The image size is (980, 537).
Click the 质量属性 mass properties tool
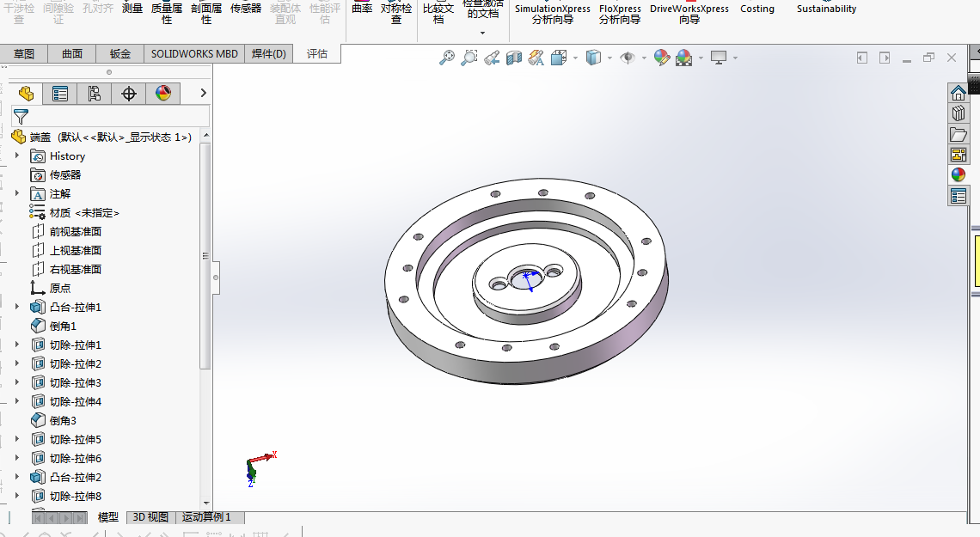point(167,13)
